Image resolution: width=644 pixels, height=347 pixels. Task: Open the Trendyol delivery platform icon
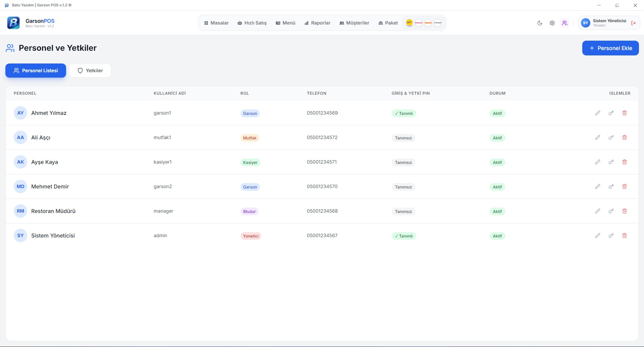pos(438,23)
